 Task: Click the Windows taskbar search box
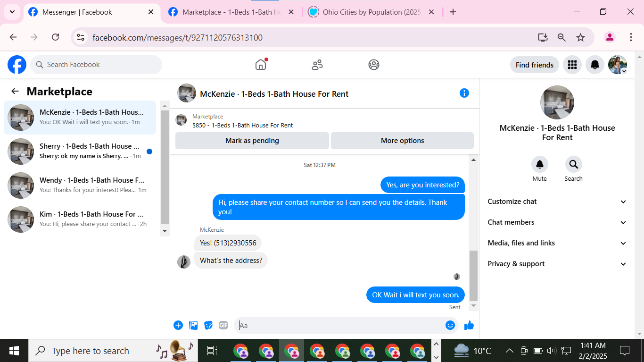tap(114, 351)
